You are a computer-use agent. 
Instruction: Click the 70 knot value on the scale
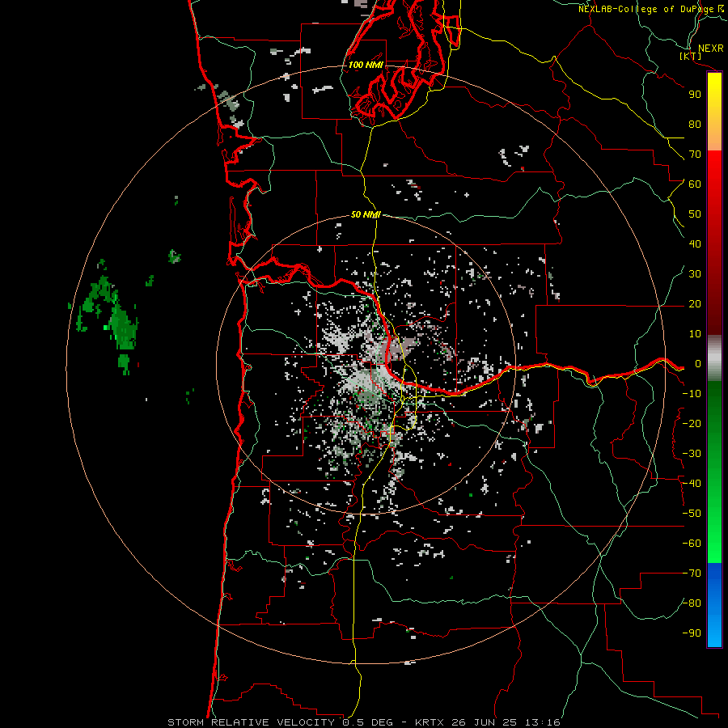(x=695, y=154)
